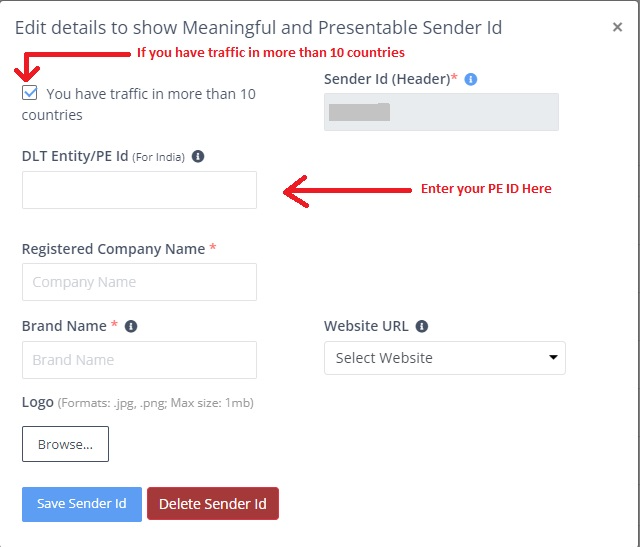Click Save Sender Id button
The width and height of the screenshot is (640, 547).
(x=82, y=504)
